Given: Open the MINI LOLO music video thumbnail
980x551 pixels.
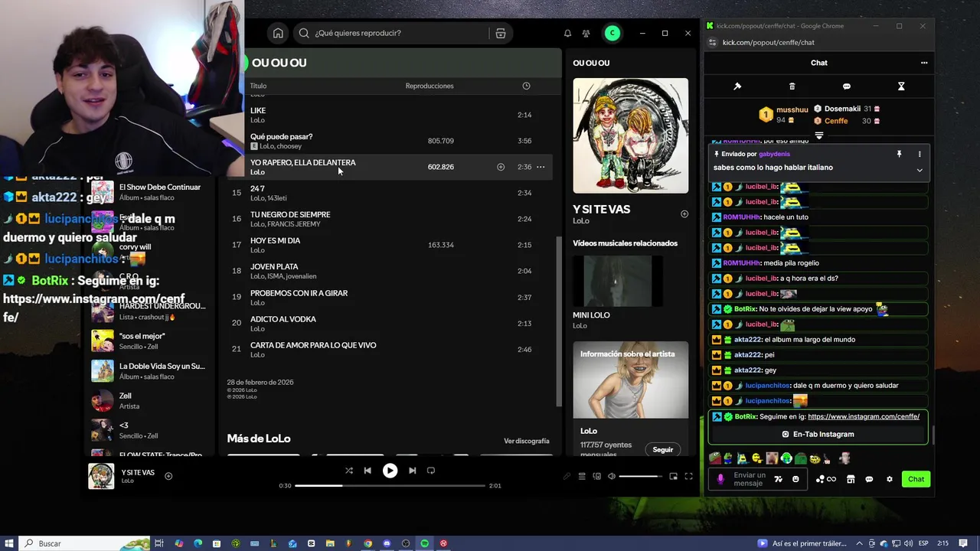Looking at the screenshot, I should tap(618, 281).
